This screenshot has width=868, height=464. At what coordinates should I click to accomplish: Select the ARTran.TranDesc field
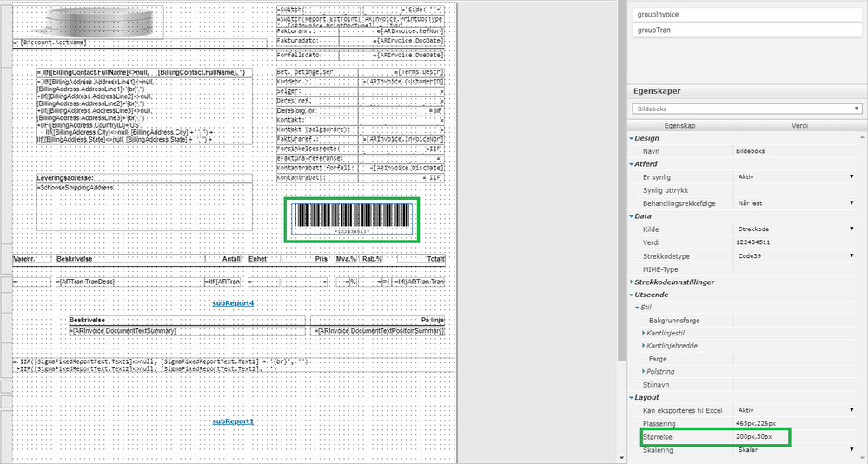tap(130, 282)
